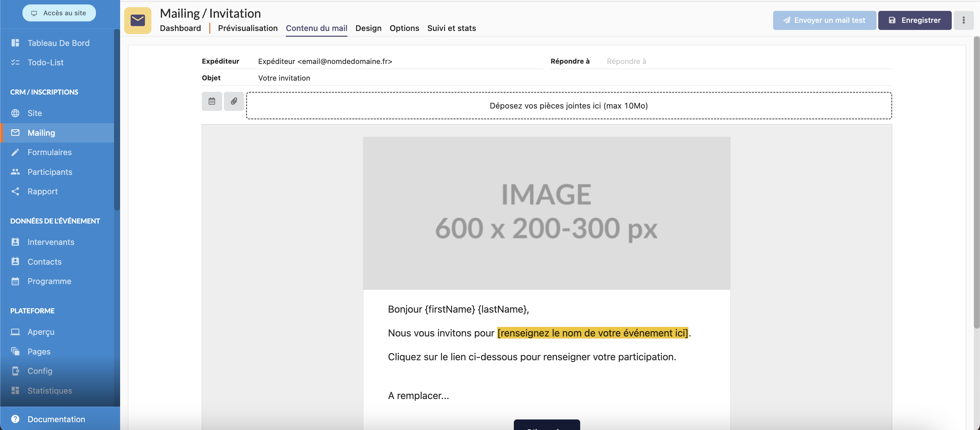Switch to the Design tab

point(368,28)
